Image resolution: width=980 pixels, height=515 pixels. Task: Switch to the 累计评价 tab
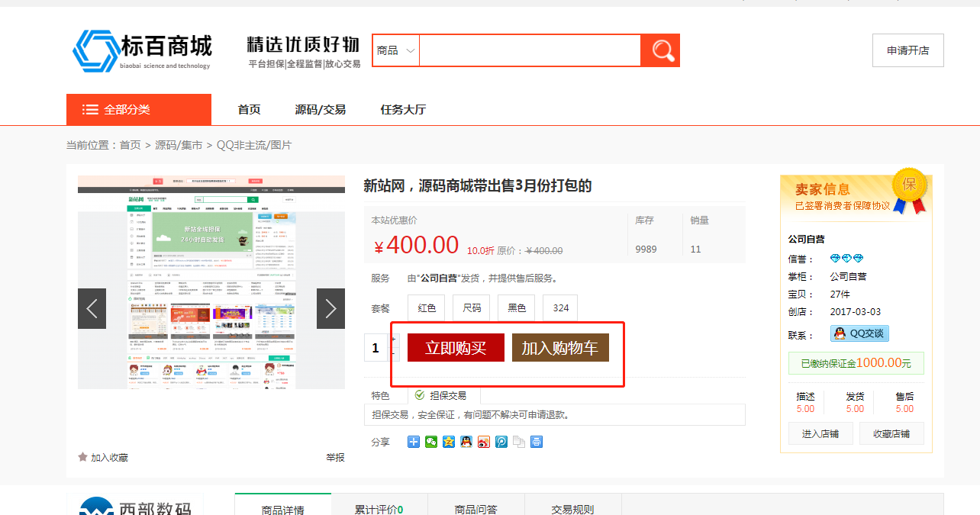379,509
